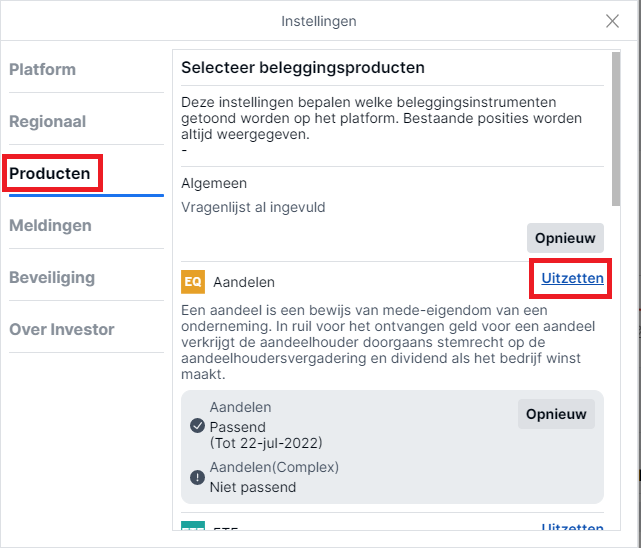This screenshot has height=548, width=641.
Task: Click the Aandelen product label
Action: 244,282
